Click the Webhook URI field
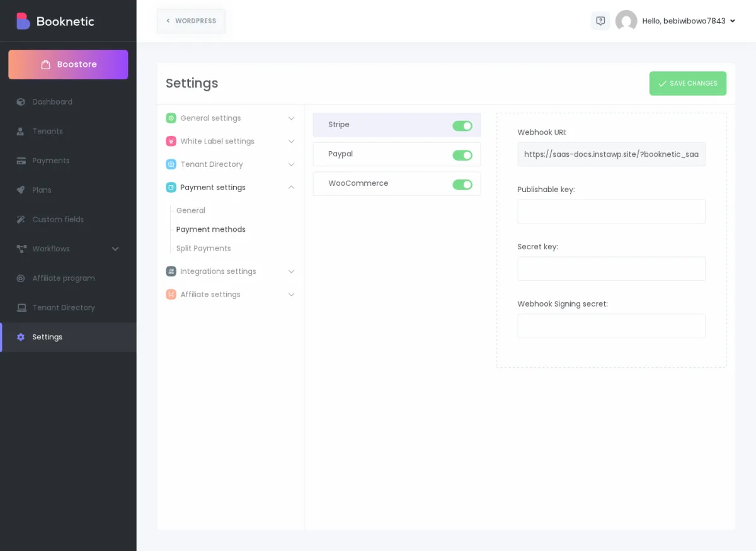 611,154
